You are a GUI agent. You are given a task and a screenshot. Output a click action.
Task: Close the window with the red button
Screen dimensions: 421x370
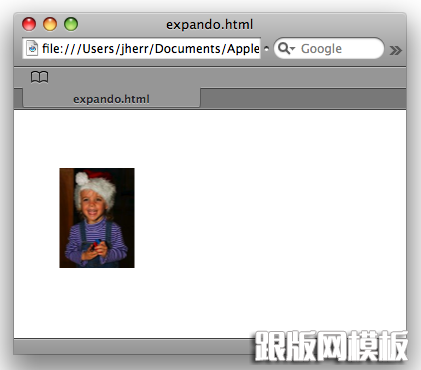click(x=29, y=24)
